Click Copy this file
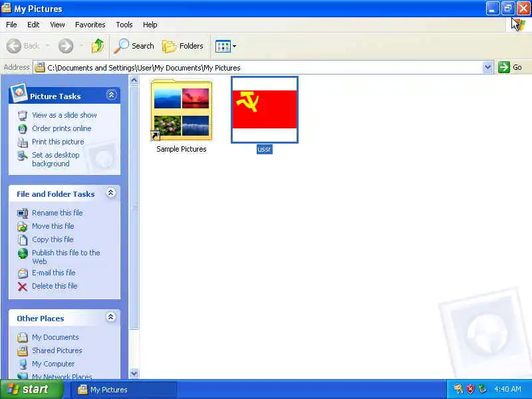The height and width of the screenshot is (399, 532). [53, 239]
